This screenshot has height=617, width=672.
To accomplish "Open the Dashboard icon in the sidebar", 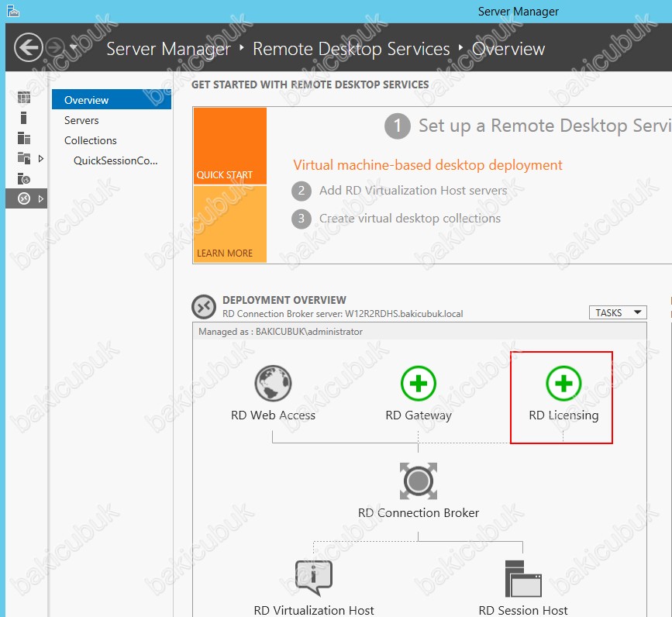I will [x=24, y=98].
